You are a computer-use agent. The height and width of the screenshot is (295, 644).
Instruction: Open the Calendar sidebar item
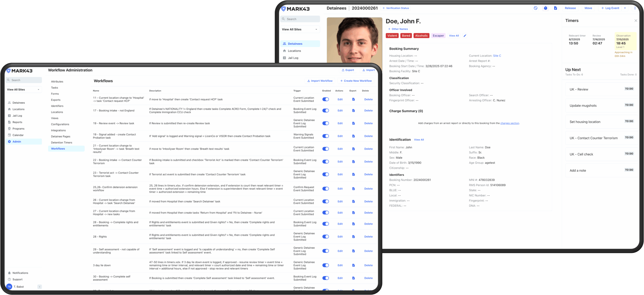[x=18, y=135]
